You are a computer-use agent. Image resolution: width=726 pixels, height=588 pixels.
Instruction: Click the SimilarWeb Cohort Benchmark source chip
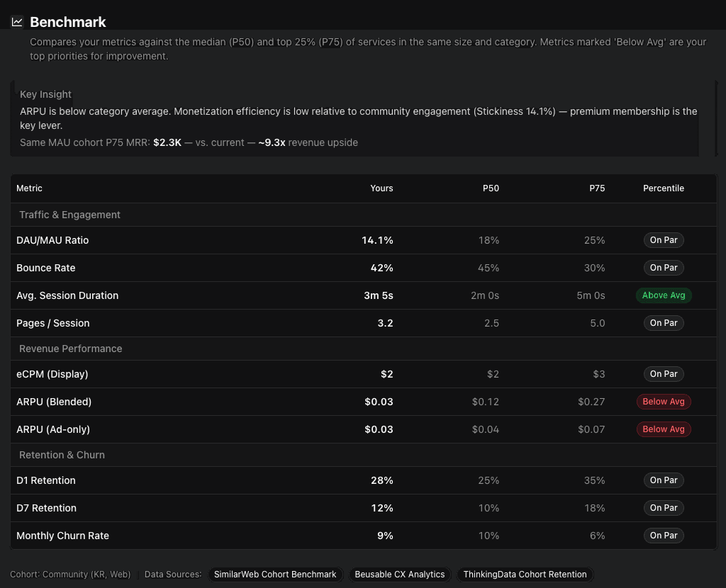[275, 575]
